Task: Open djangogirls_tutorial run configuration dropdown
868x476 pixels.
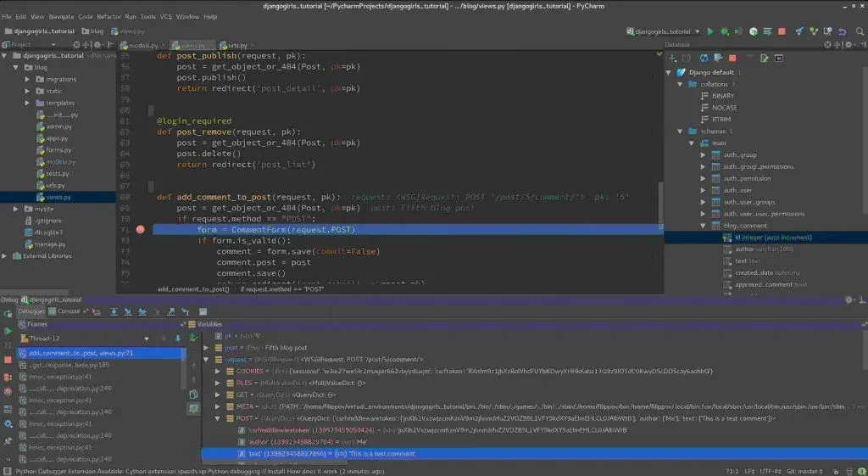Action: pyautogui.click(x=661, y=31)
